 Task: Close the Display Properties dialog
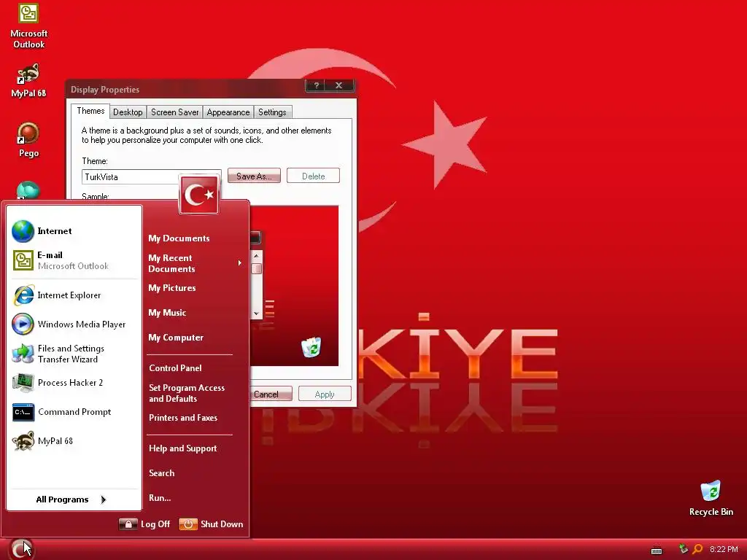click(x=338, y=85)
